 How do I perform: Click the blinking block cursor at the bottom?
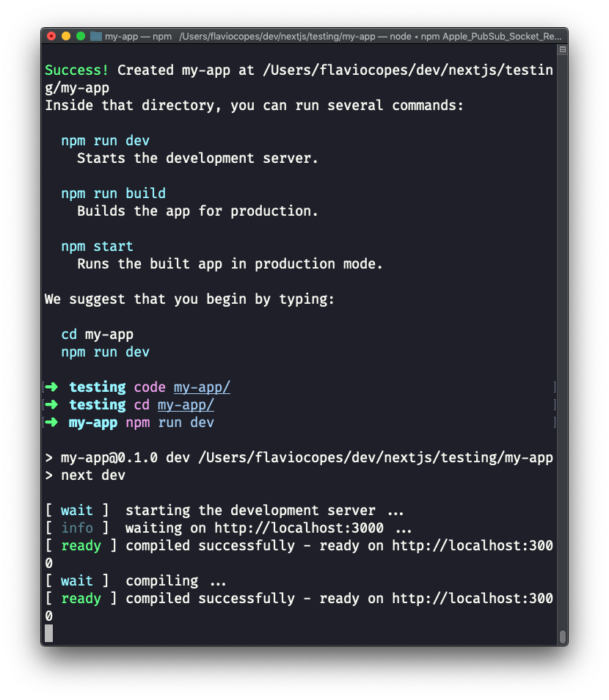(50, 632)
